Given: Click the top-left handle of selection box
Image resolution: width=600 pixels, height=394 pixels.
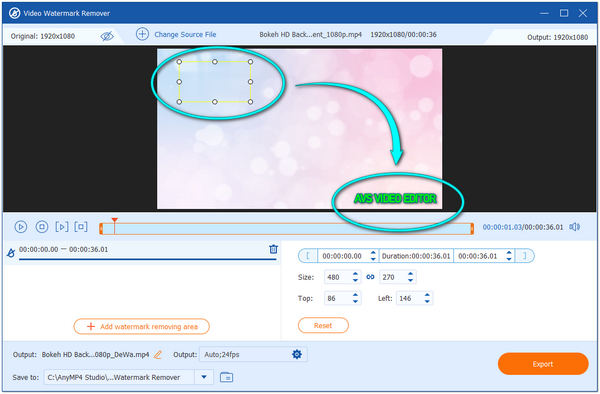Looking at the screenshot, I should [179, 62].
